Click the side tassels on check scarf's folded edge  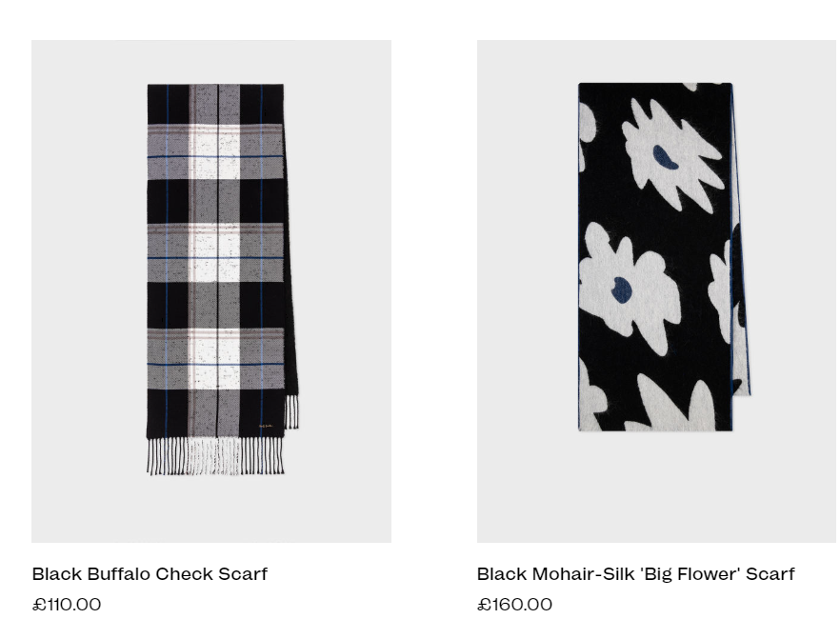[x=292, y=411]
